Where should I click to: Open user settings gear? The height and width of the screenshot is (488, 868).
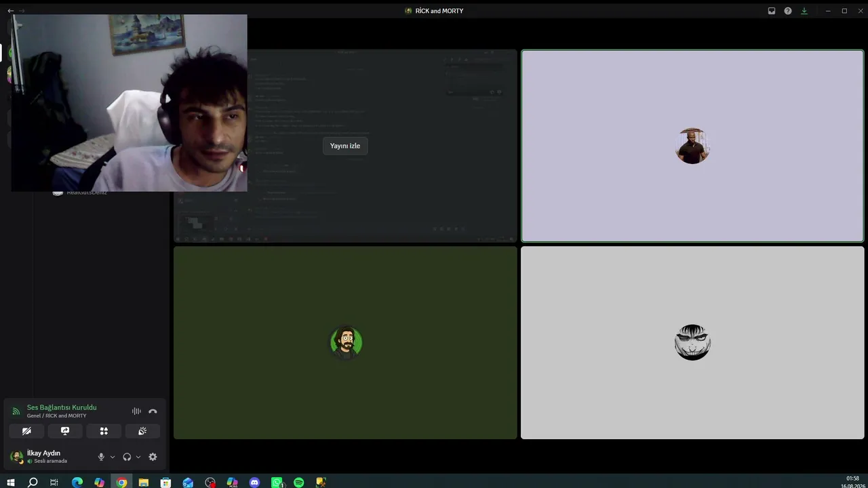(153, 457)
